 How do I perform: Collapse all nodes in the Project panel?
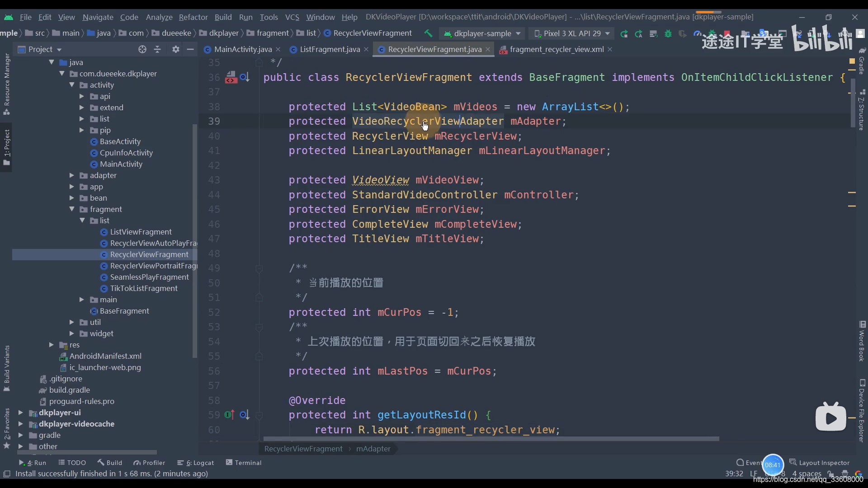pos(157,49)
